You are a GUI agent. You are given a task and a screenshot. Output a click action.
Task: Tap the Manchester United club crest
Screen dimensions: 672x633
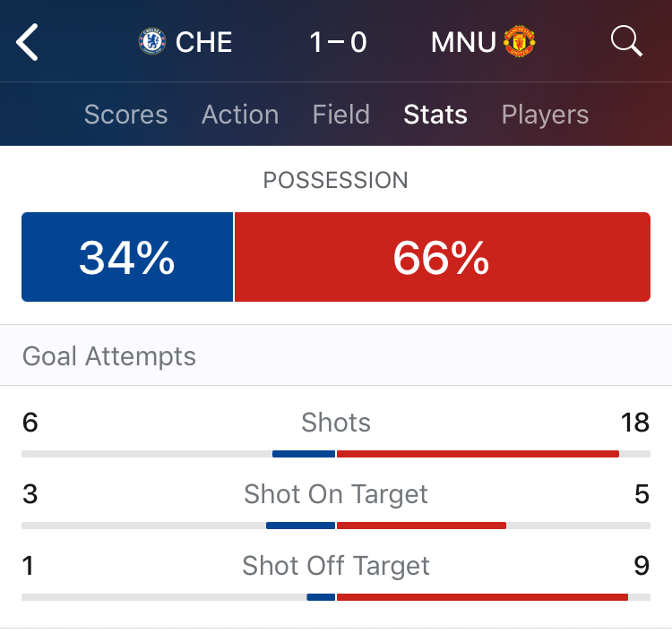[x=520, y=42]
